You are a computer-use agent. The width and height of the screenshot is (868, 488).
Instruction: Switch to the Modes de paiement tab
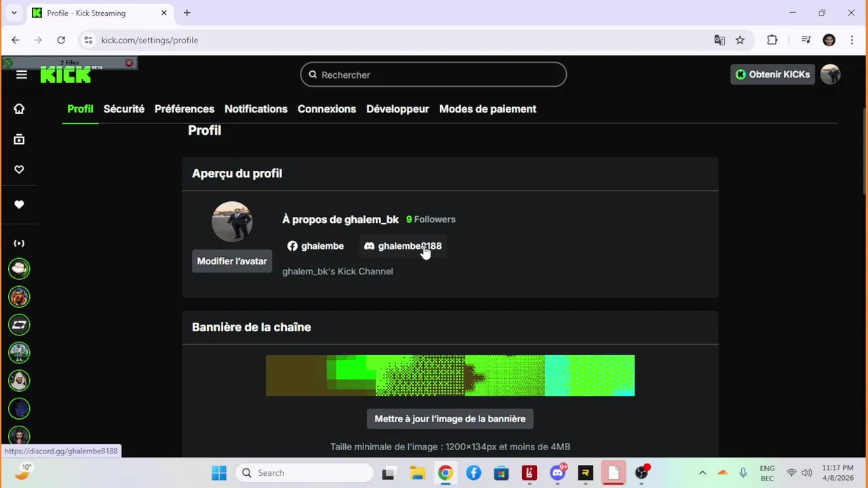point(488,109)
